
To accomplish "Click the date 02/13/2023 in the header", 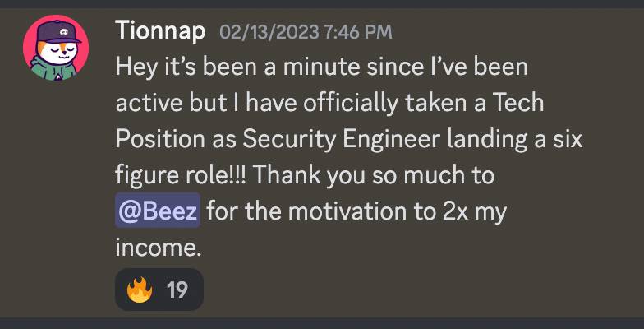I will [269, 31].
